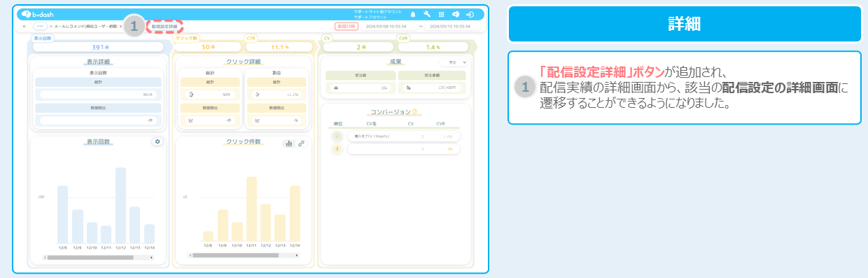
Task: Click the rank 2 conversion row badge
Action: [x=337, y=149]
